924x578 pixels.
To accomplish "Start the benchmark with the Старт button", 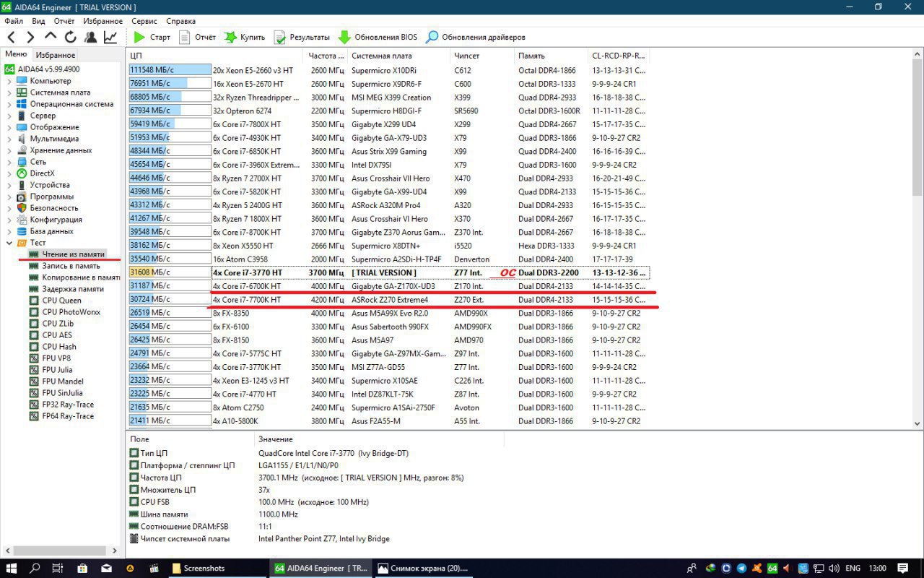I will 152,37.
